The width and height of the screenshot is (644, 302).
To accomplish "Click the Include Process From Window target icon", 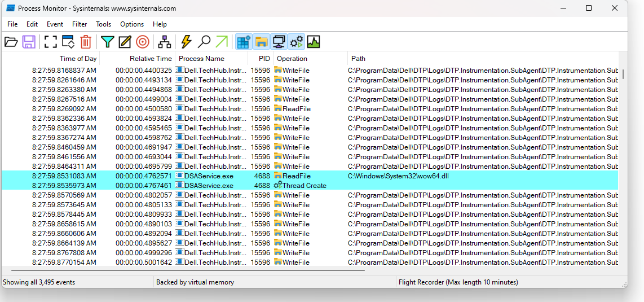I will [143, 42].
